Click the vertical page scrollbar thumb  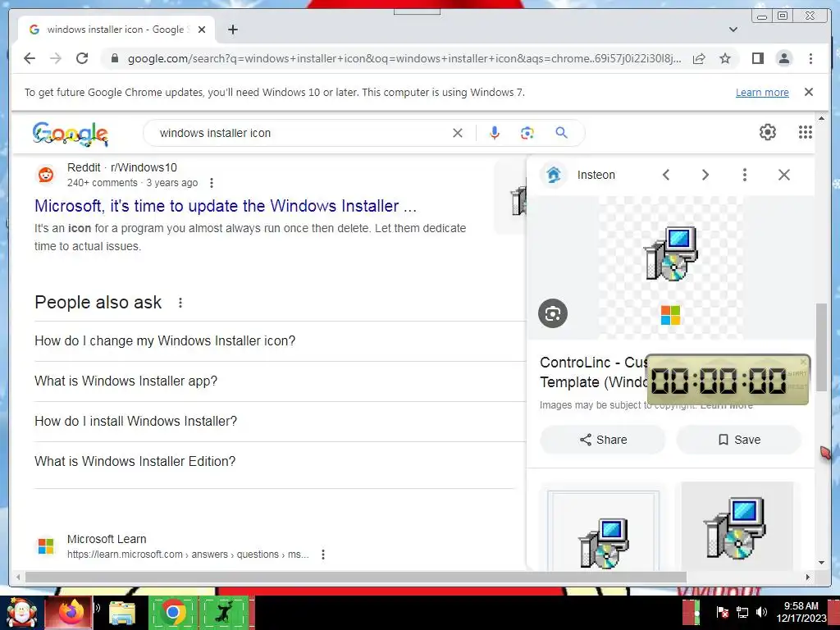(x=820, y=347)
